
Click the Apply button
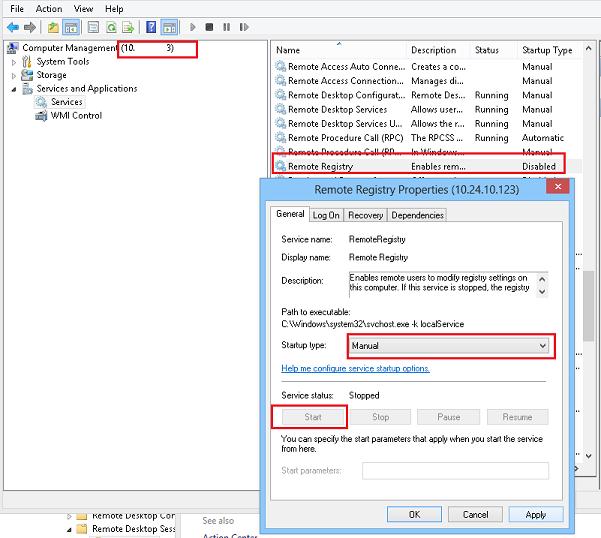tap(535, 514)
